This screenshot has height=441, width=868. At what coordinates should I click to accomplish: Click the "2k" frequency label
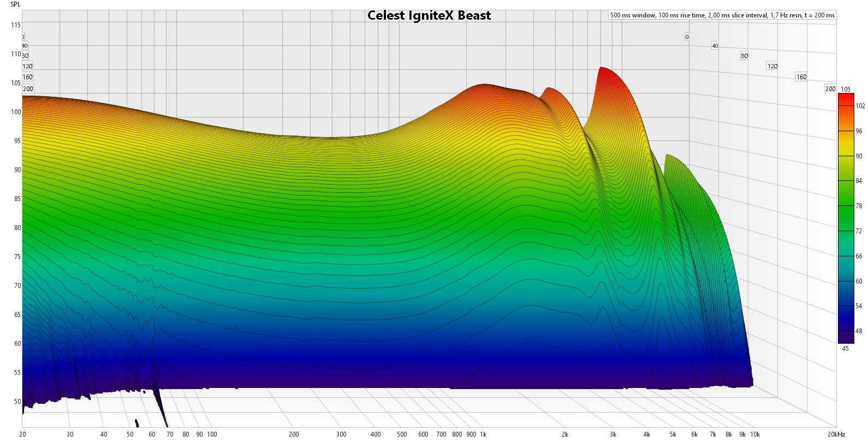(565, 434)
